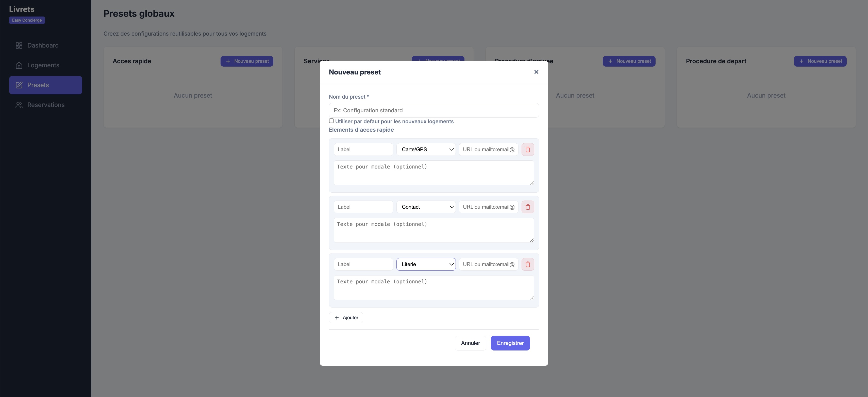868x397 pixels.
Task: Enable Utiliser par defaut pour les nouveaux logements
Action: [x=331, y=121]
